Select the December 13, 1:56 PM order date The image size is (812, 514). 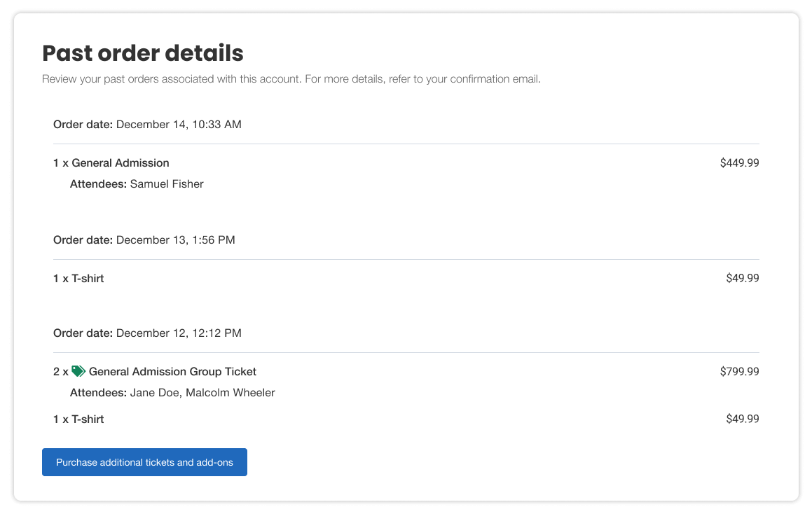(175, 240)
